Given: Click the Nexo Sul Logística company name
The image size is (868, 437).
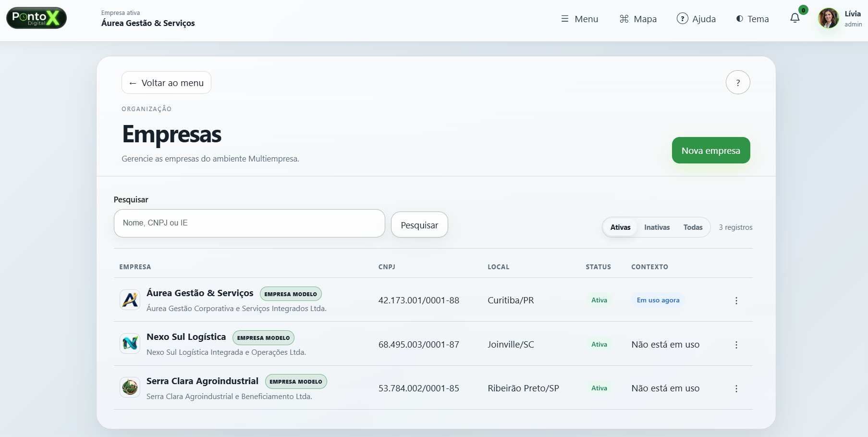Looking at the screenshot, I should (186, 337).
